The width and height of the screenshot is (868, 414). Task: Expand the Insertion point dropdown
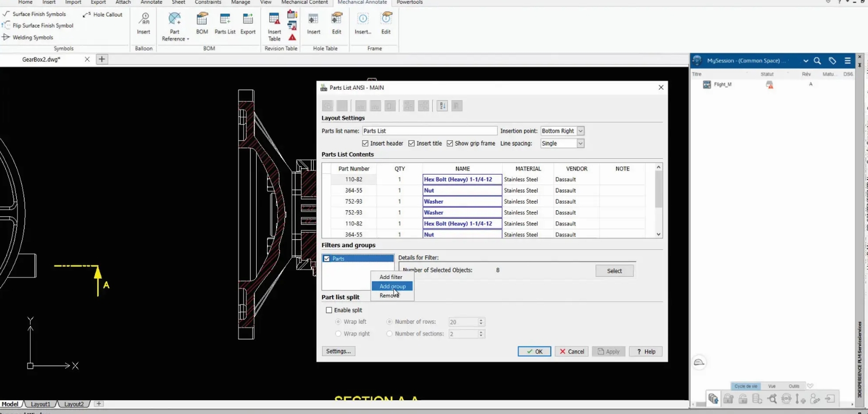pos(580,131)
